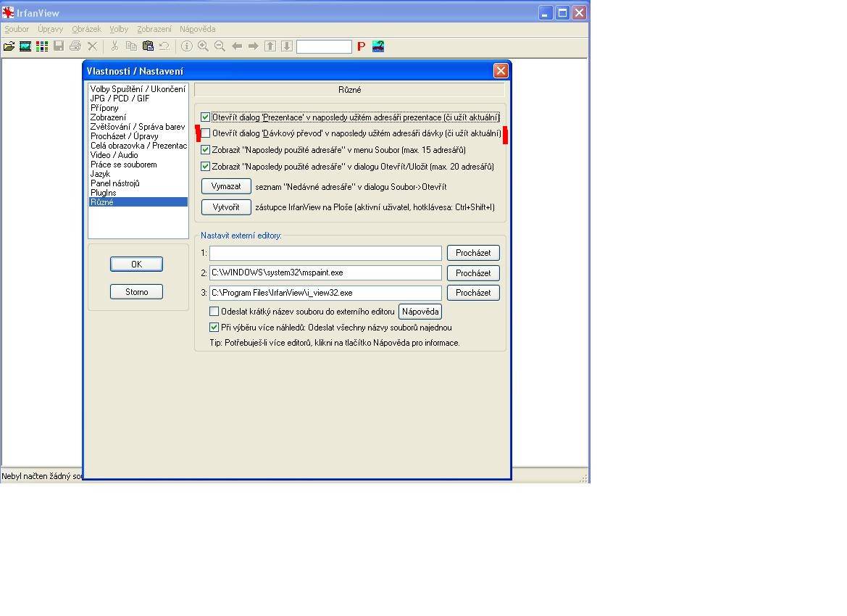Click Procházet for external editor 1
The image size is (847, 616).
pyautogui.click(x=473, y=253)
